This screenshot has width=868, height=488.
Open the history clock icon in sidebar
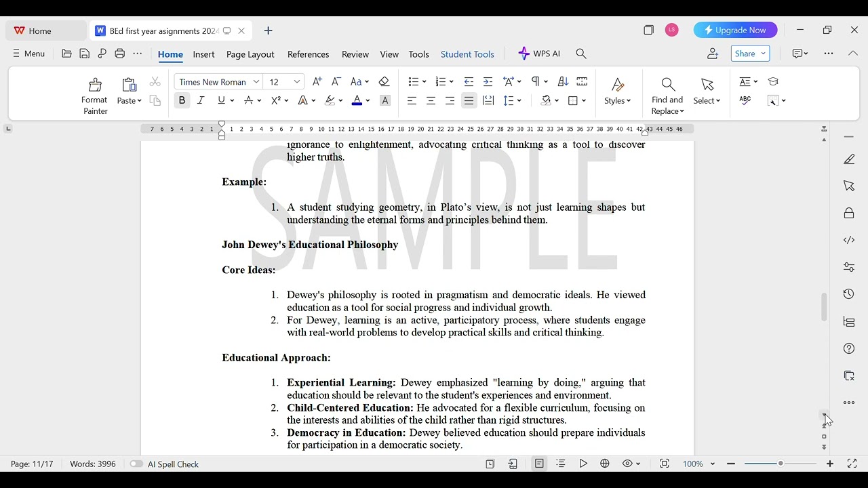[849, 294]
